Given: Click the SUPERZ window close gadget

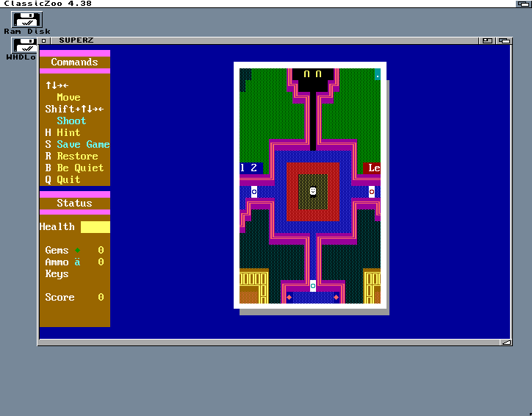Looking at the screenshot, I should pos(43,40).
